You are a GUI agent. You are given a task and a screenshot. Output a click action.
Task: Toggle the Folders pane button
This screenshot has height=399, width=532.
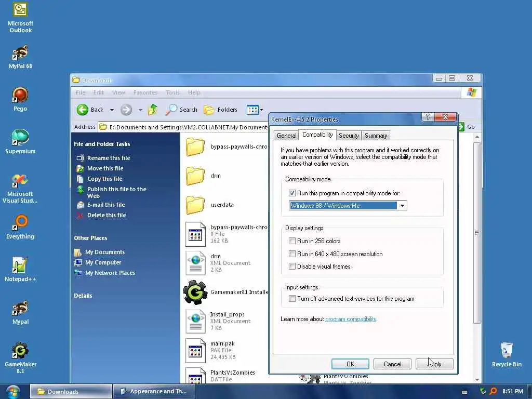(x=220, y=110)
